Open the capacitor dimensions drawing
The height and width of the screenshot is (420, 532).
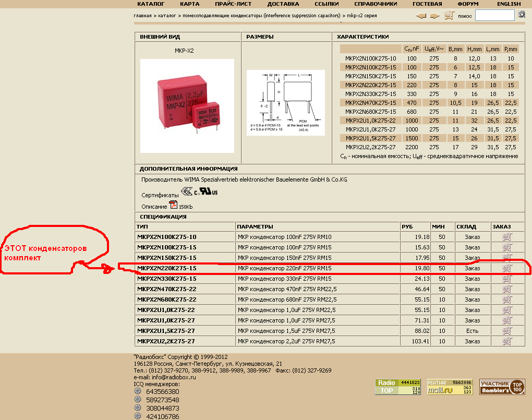click(286, 103)
